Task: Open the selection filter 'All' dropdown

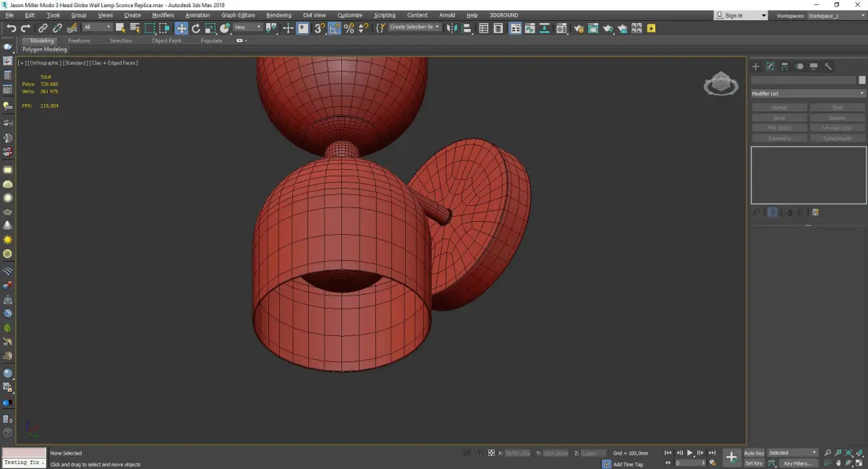Action: tap(97, 27)
